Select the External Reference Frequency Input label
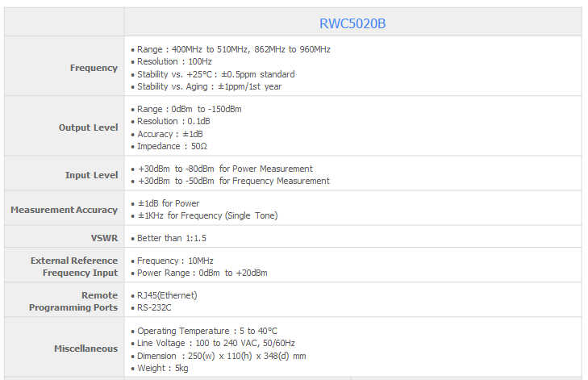Screen dimensions: 588x380 point(74,267)
